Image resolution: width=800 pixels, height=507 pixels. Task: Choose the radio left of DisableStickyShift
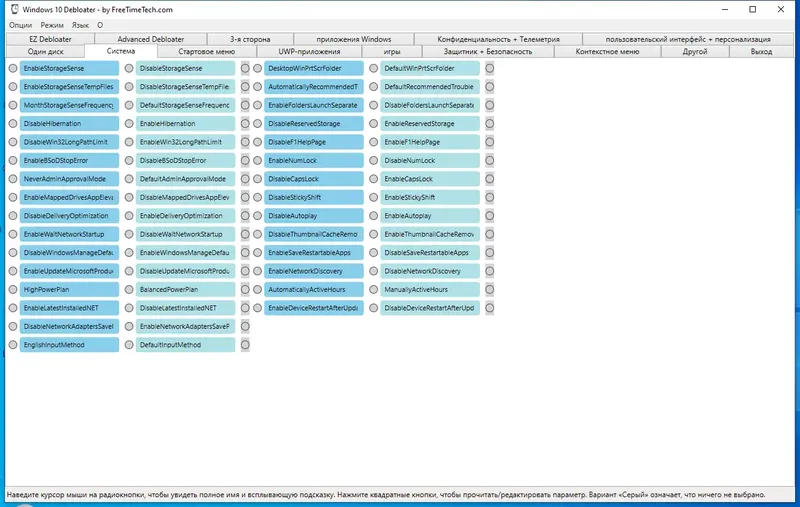(x=258, y=197)
